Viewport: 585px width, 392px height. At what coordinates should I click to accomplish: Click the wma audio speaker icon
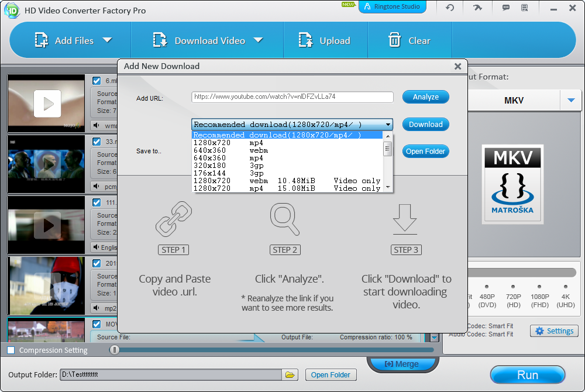[97, 125]
